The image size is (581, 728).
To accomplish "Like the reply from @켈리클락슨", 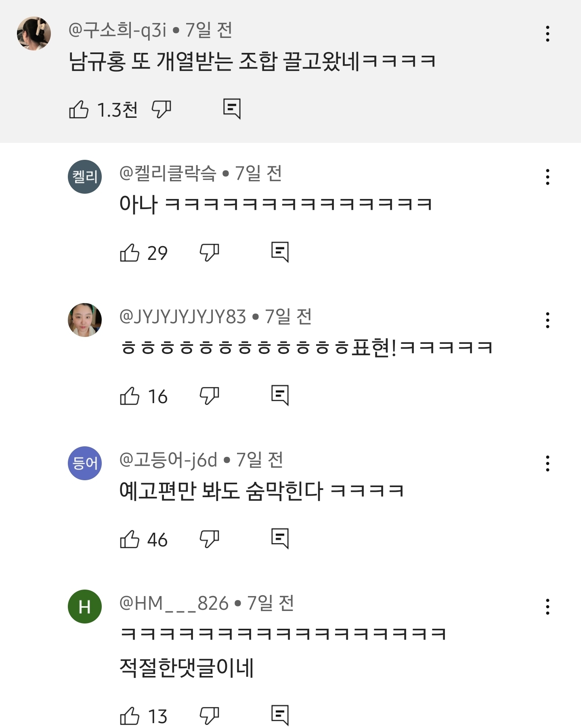I will 130,253.
